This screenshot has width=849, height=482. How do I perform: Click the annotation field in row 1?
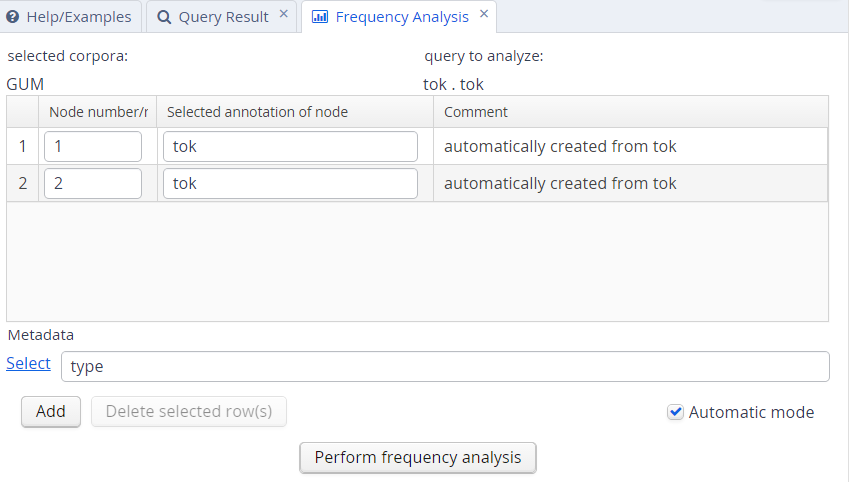click(x=290, y=147)
